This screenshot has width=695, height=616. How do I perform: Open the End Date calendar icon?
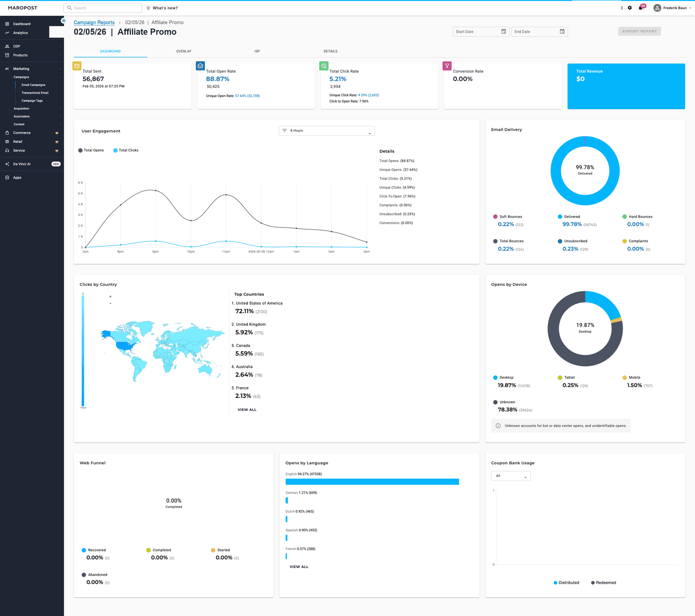(x=562, y=31)
